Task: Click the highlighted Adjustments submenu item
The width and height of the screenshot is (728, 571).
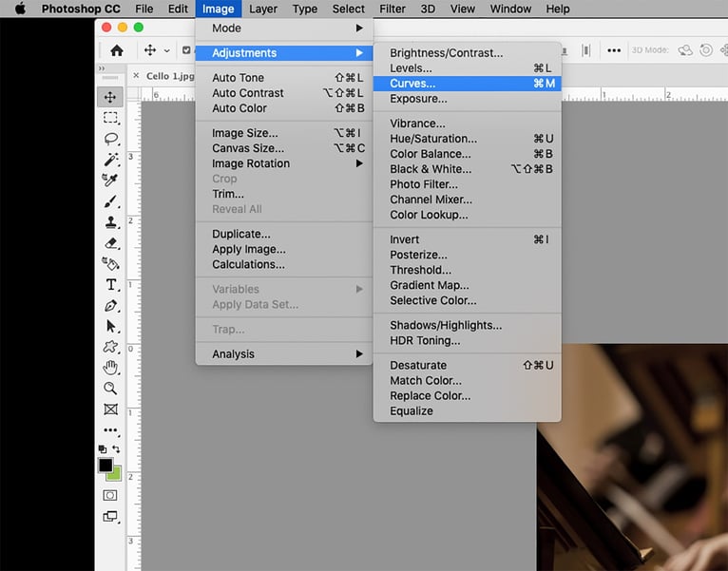Action: (x=284, y=53)
